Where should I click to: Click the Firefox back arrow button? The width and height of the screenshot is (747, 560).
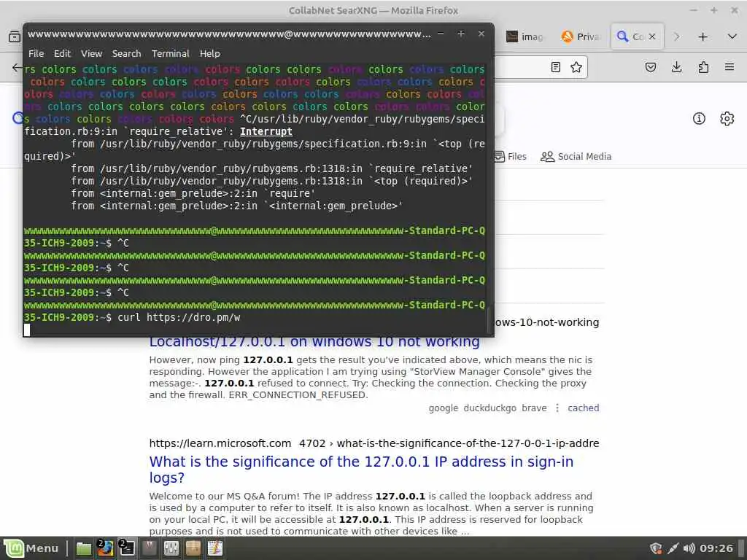pyautogui.click(x=18, y=68)
